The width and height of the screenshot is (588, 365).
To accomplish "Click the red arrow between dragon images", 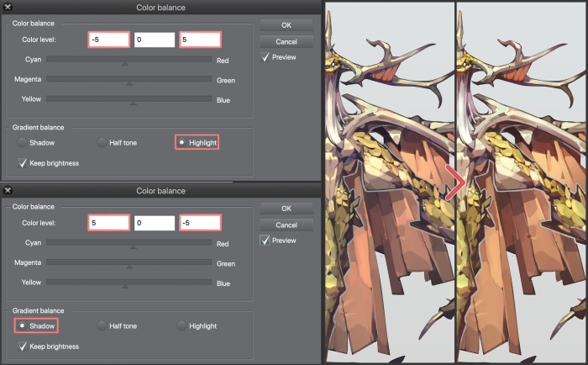I will pos(456,182).
